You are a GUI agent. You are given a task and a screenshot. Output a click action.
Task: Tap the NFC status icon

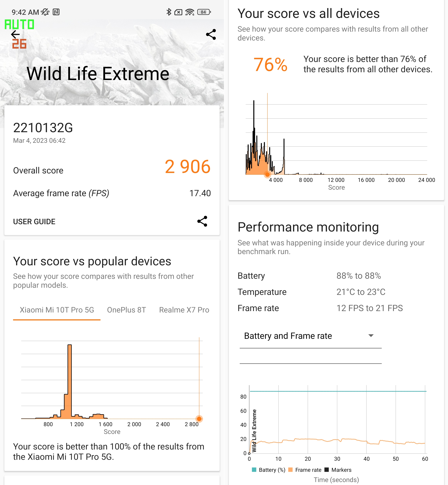56,12
